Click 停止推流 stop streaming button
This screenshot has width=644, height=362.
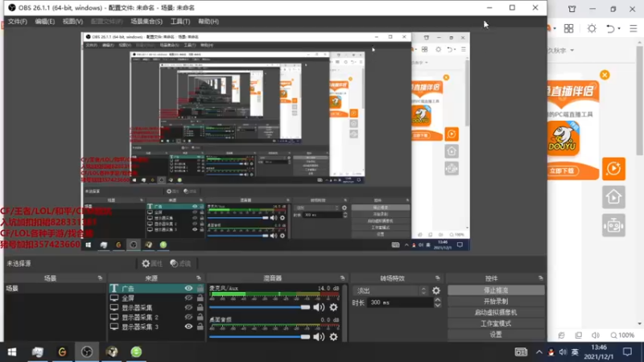click(x=496, y=290)
